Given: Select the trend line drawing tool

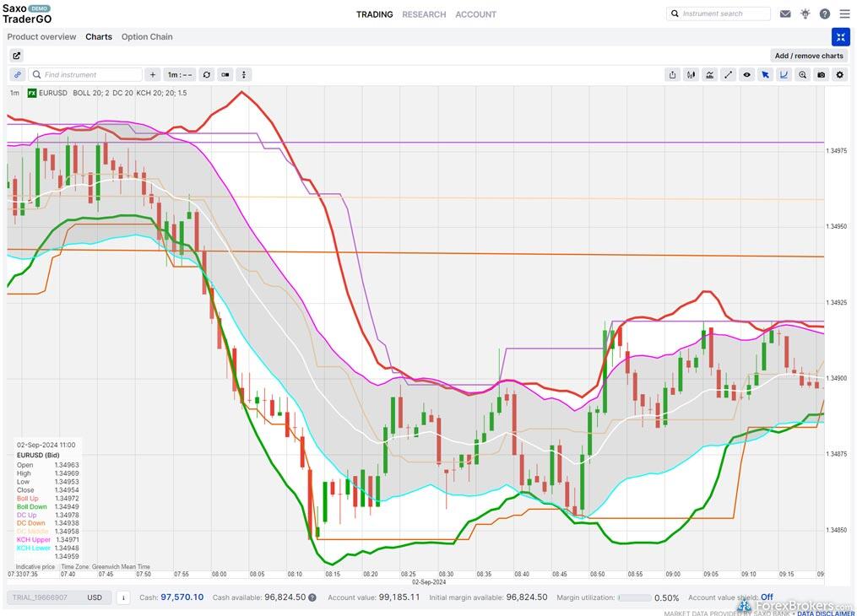Looking at the screenshot, I should click(728, 74).
